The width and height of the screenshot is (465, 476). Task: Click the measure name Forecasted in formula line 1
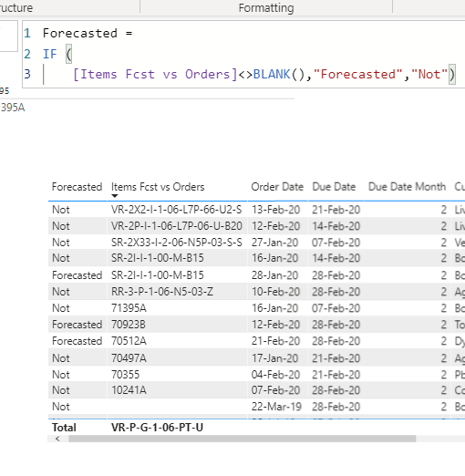pyautogui.click(x=80, y=33)
